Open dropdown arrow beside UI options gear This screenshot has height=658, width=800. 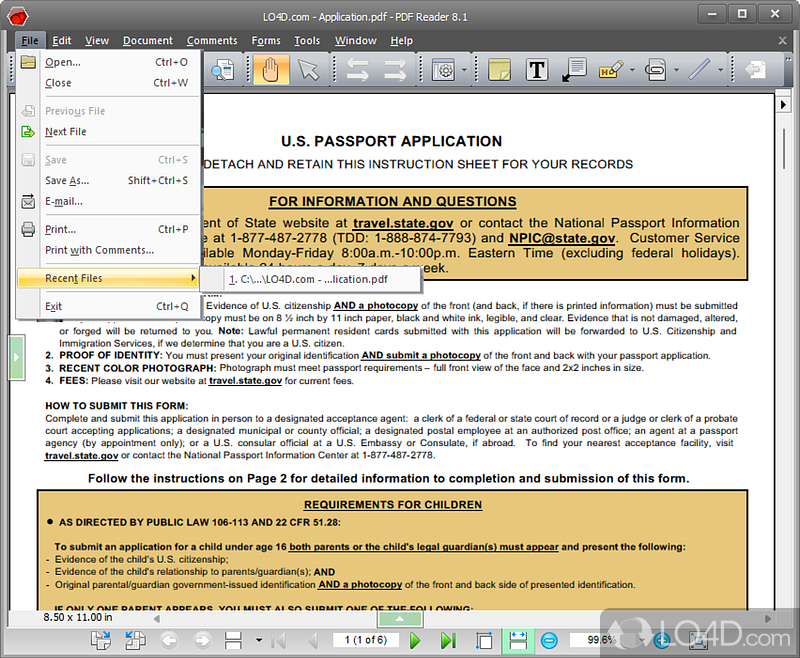(x=464, y=70)
